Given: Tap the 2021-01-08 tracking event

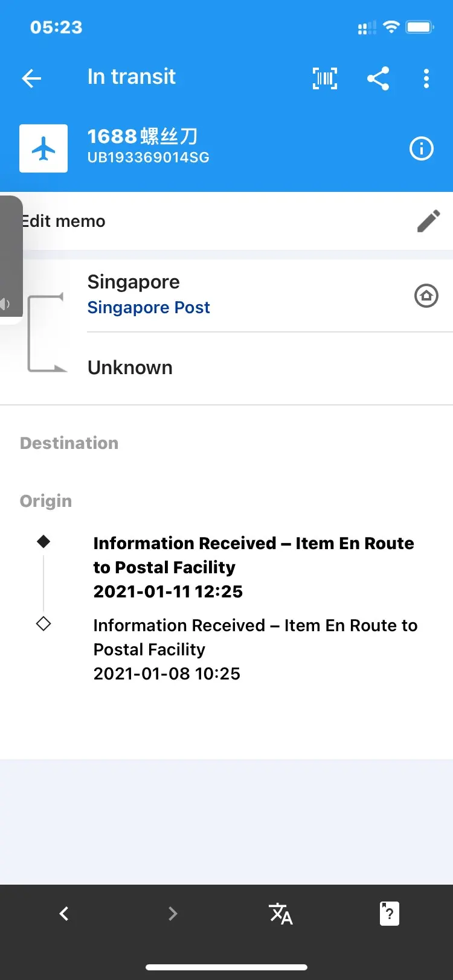Looking at the screenshot, I should click(x=255, y=649).
